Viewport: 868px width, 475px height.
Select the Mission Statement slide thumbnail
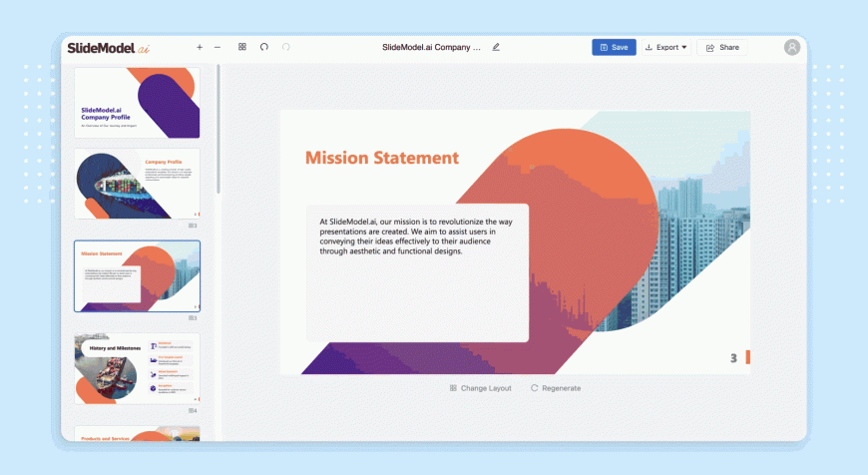point(137,275)
